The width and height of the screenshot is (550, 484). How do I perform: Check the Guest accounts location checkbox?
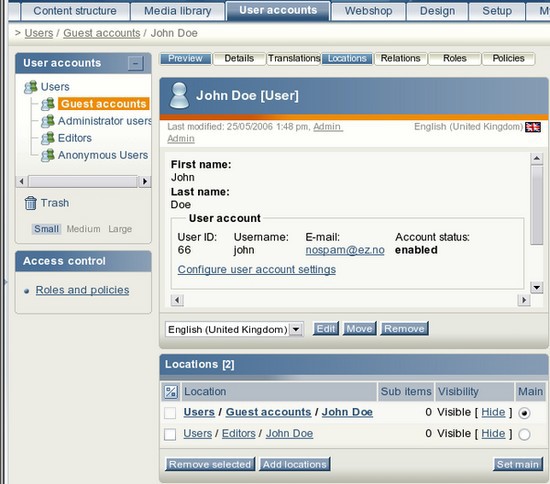pos(170,413)
